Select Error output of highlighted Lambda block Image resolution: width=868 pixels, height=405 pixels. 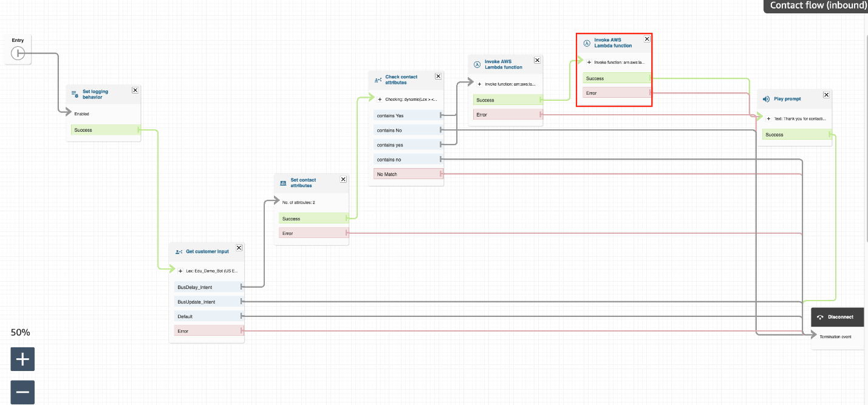tap(616, 93)
